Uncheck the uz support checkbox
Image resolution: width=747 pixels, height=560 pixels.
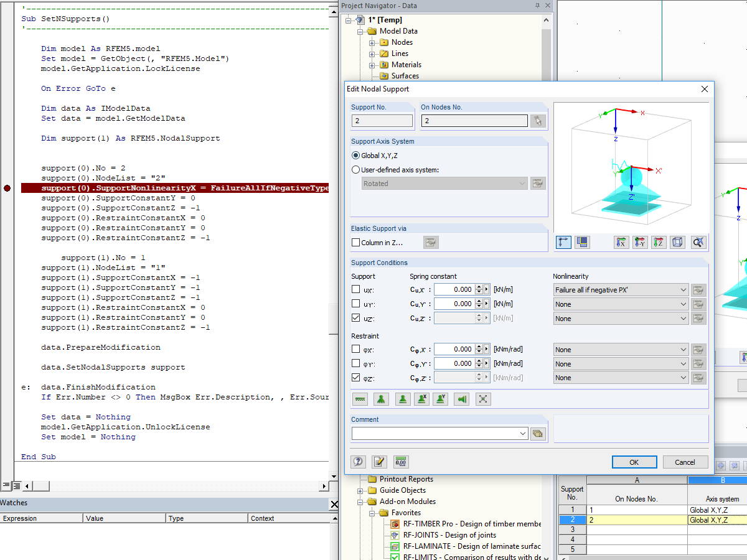click(x=357, y=318)
